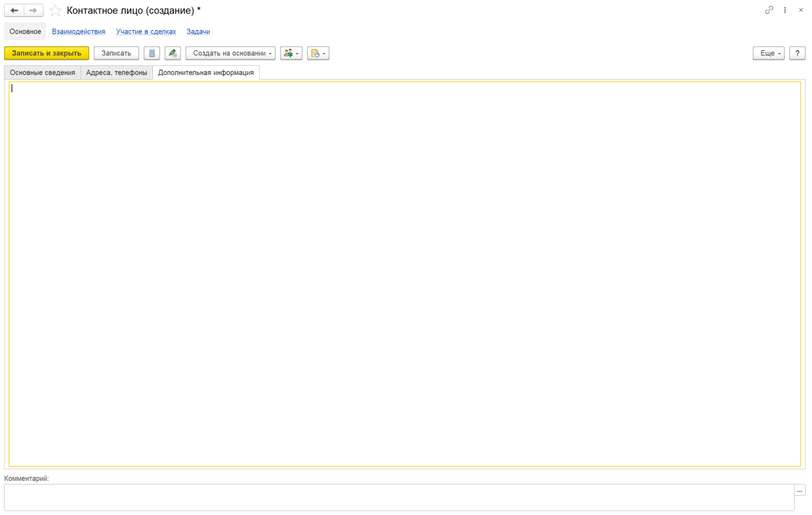Select the 'Основное' section

click(x=25, y=31)
